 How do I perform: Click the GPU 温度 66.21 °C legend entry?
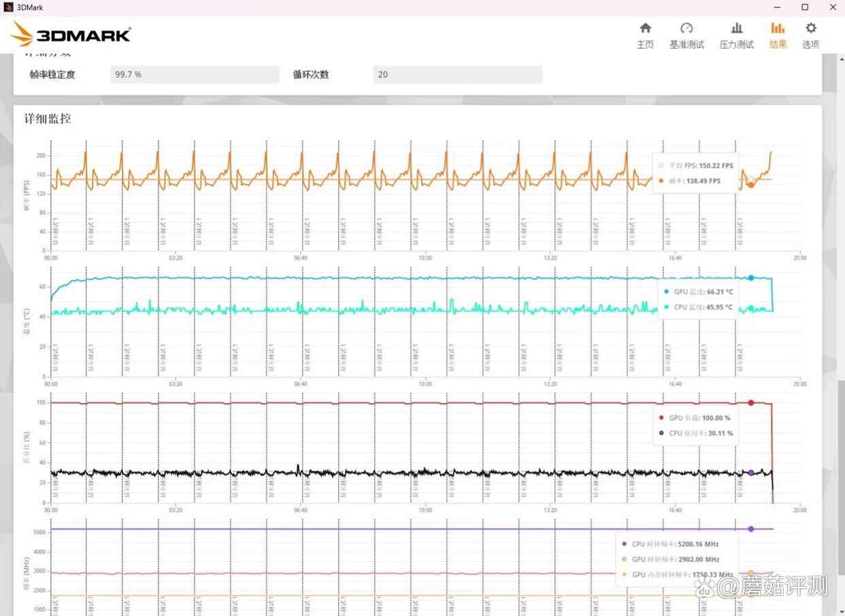tap(698, 292)
